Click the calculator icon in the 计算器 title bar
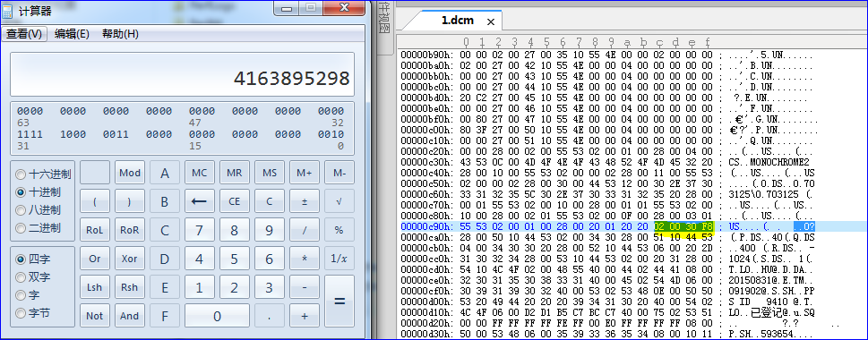 coord(8,11)
